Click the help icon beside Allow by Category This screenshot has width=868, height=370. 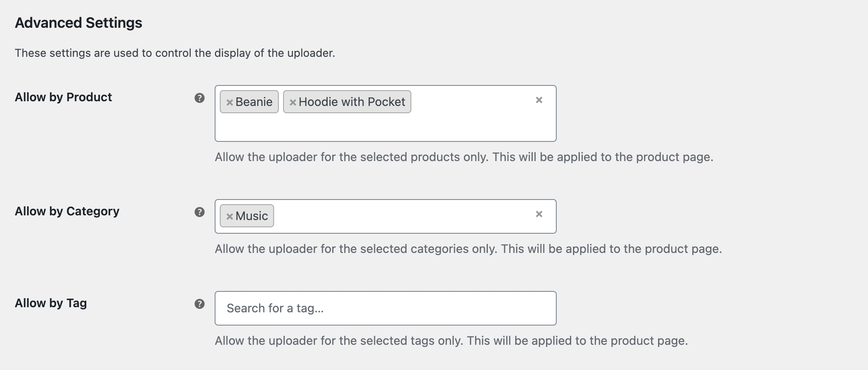[x=199, y=211]
